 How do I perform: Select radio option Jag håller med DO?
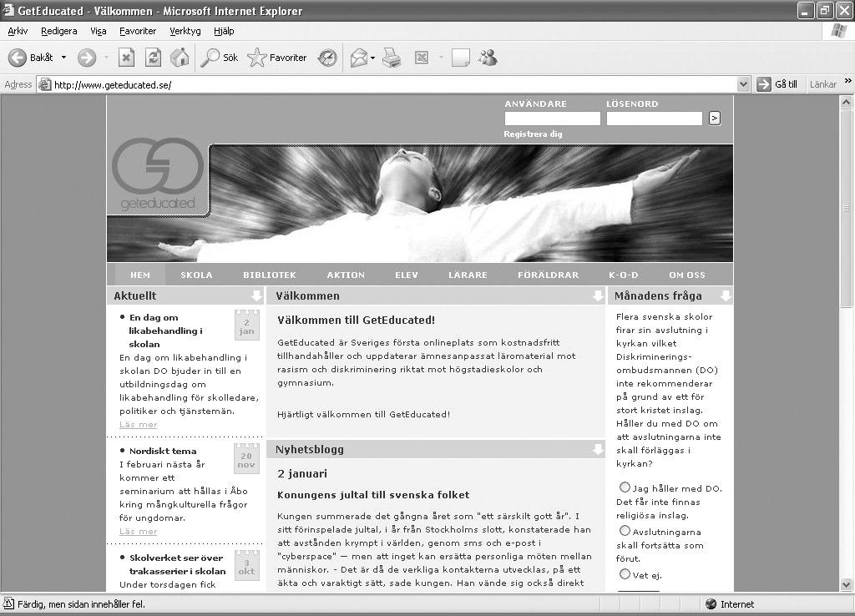point(625,487)
